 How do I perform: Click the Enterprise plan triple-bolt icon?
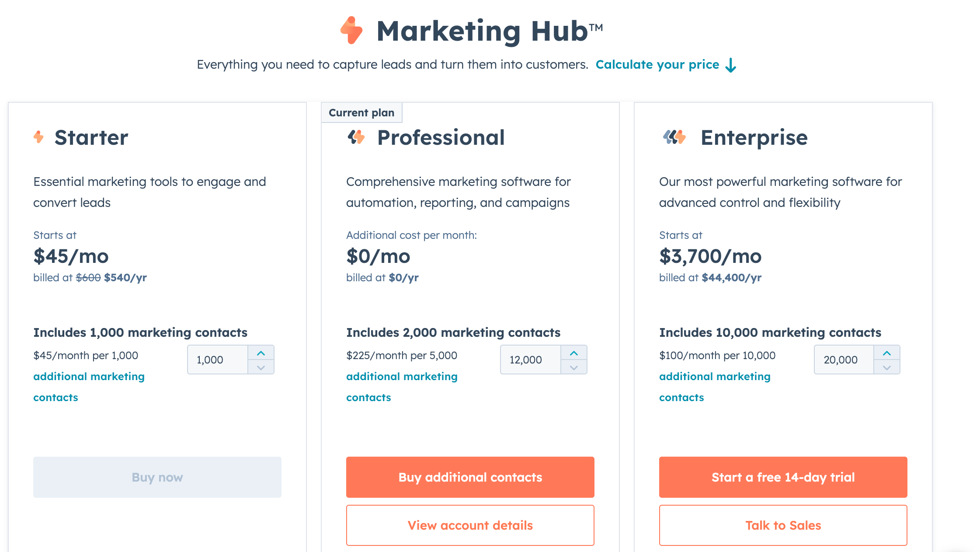click(x=674, y=137)
